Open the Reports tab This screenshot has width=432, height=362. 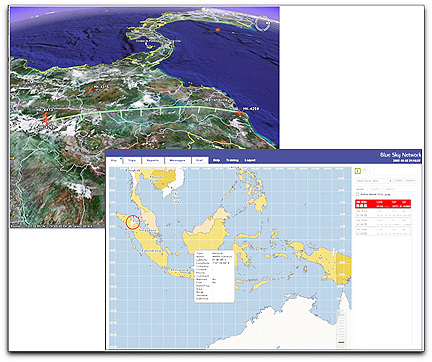(x=153, y=160)
